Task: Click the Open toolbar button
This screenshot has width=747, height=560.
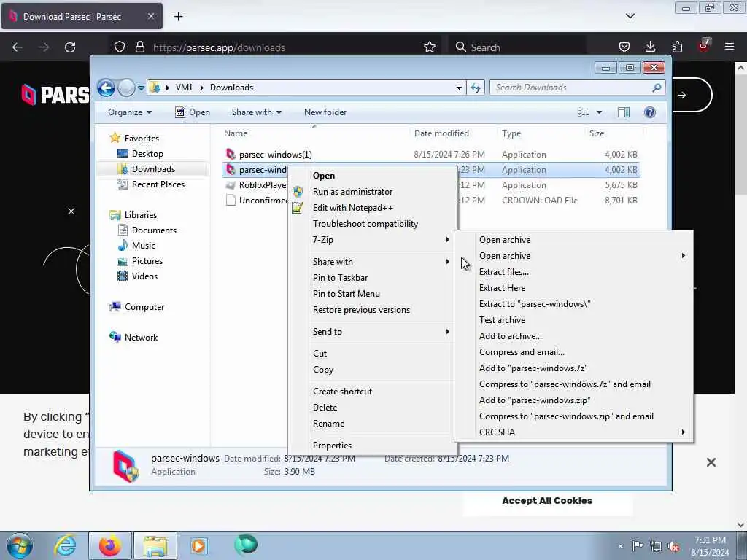Action: [193, 112]
